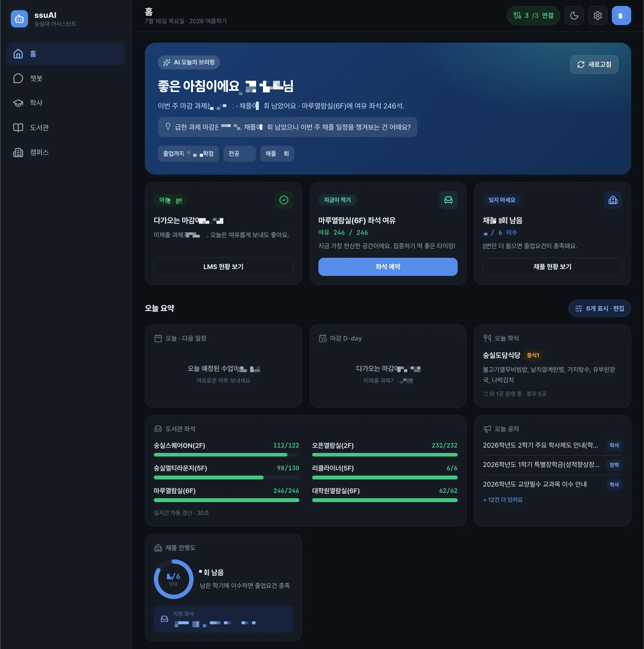Image resolution: width=644 pixels, height=649 pixels.
Task: Click the seat icon on 마루열람실 card
Action: click(x=448, y=200)
